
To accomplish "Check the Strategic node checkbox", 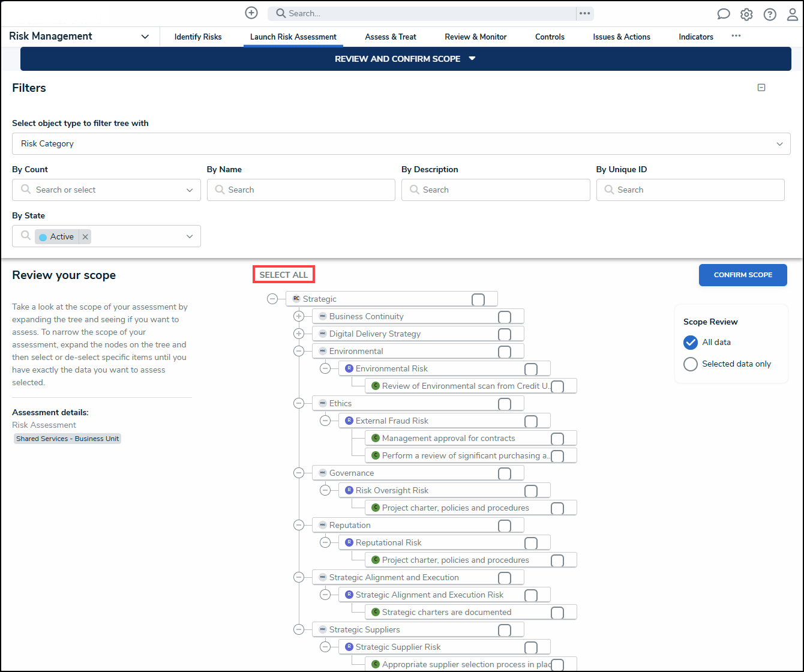I will [478, 299].
